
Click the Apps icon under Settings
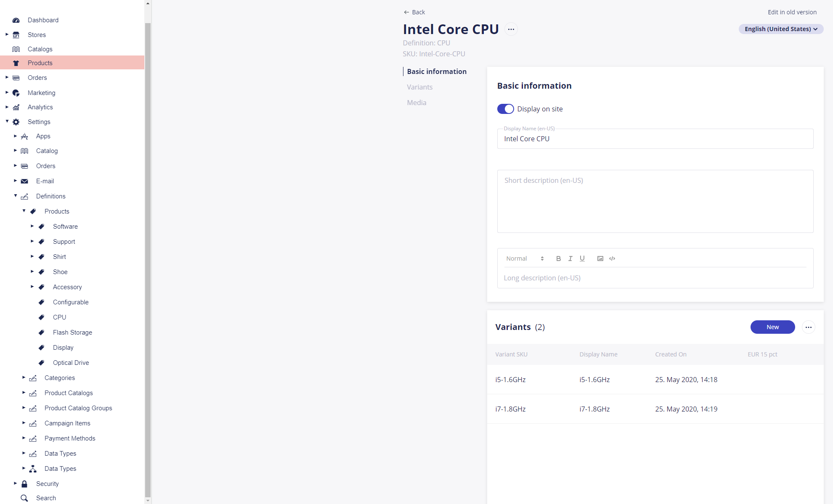pyautogui.click(x=24, y=136)
